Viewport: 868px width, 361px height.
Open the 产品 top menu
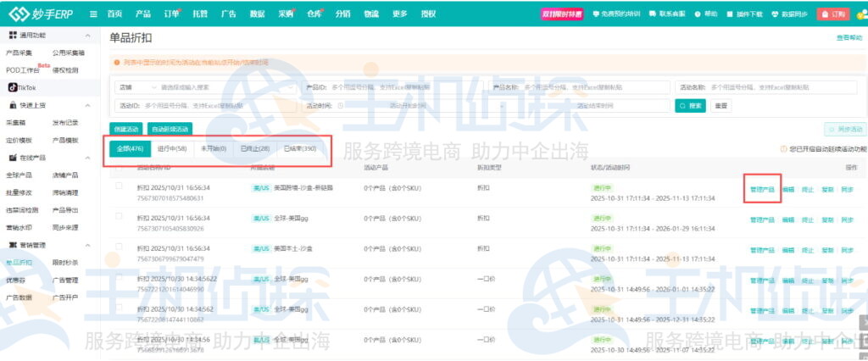click(x=142, y=14)
